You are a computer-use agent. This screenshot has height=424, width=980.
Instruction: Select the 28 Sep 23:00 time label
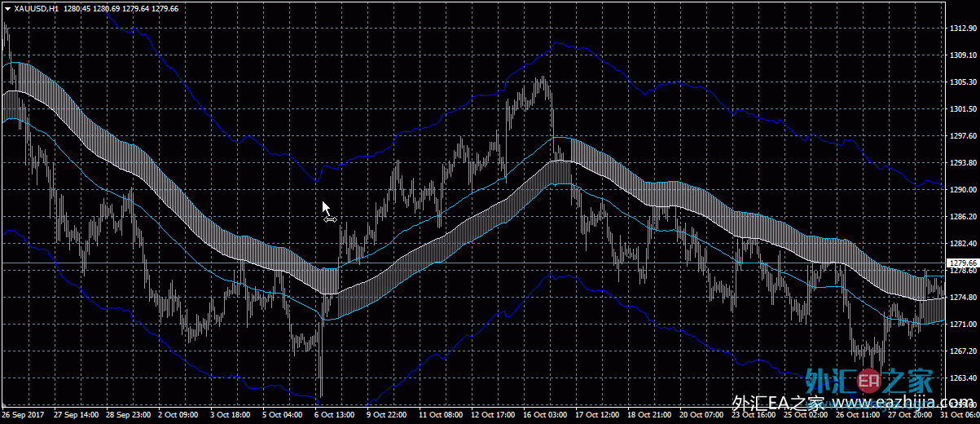point(127,415)
